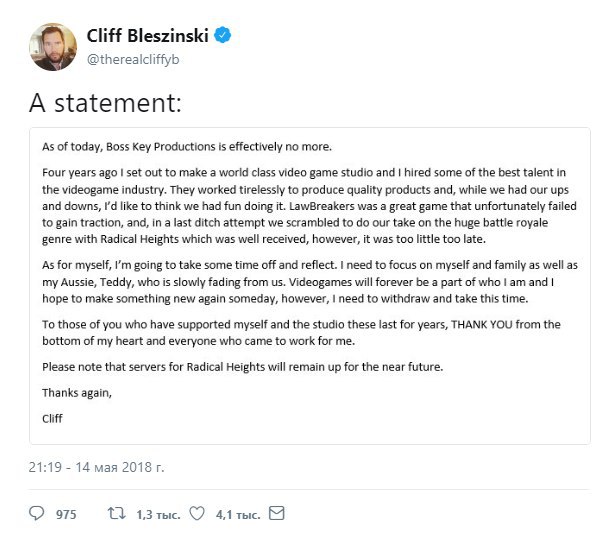Click the Radical Heights servers notice line

pyautogui.click(x=243, y=367)
